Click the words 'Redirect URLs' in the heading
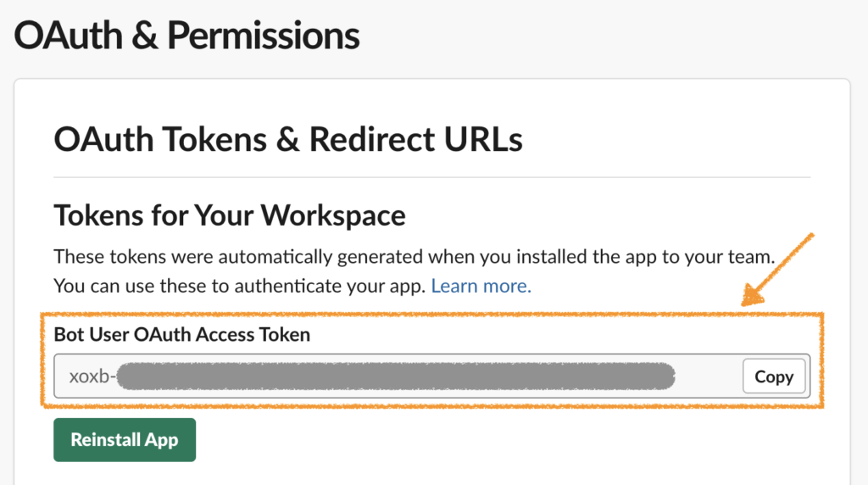Image resolution: width=868 pixels, height=485 pixels. (415, 139)
